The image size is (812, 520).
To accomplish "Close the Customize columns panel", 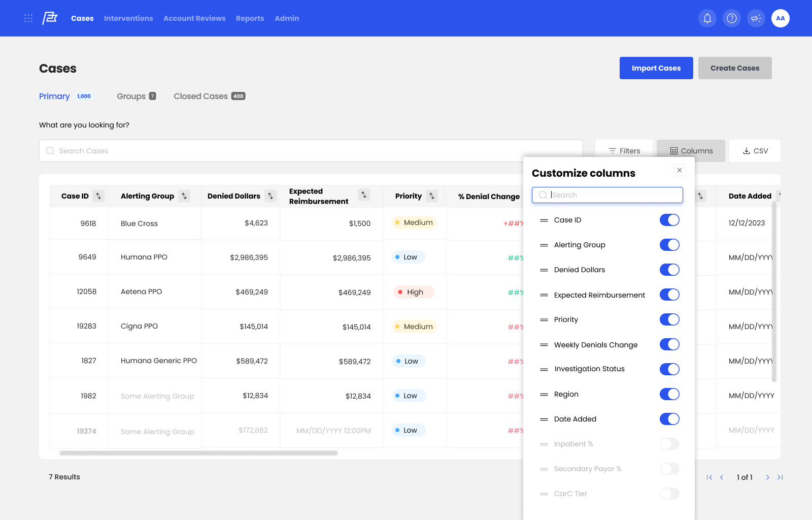I will (680, 170).
